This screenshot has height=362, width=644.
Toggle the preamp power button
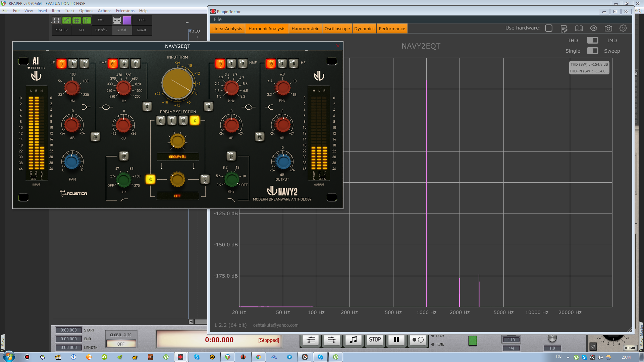point(161,121)
